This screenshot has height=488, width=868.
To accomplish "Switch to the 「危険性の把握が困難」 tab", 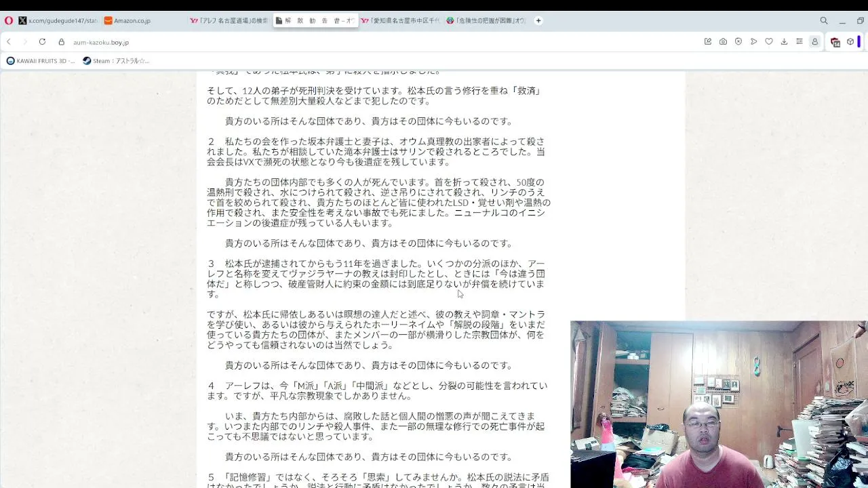I will 486,21.
